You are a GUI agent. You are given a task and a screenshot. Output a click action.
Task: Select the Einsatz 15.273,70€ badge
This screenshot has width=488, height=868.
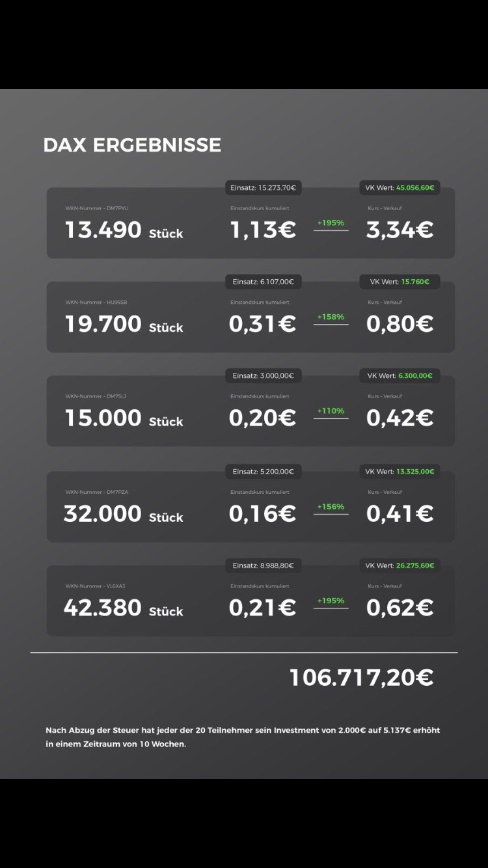point(263,187)
